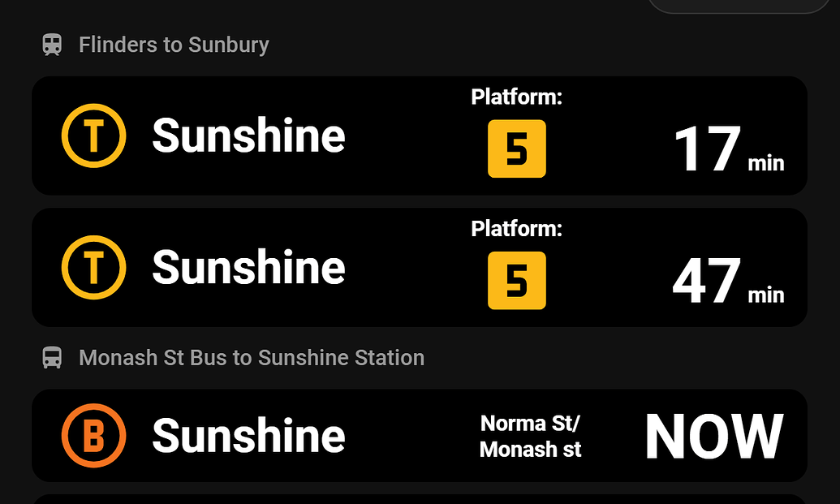The height and width of the screenshot is (504, 840).
Task: Click the Platform 5 badge on the 17 min departure
Action: (517, 150)
